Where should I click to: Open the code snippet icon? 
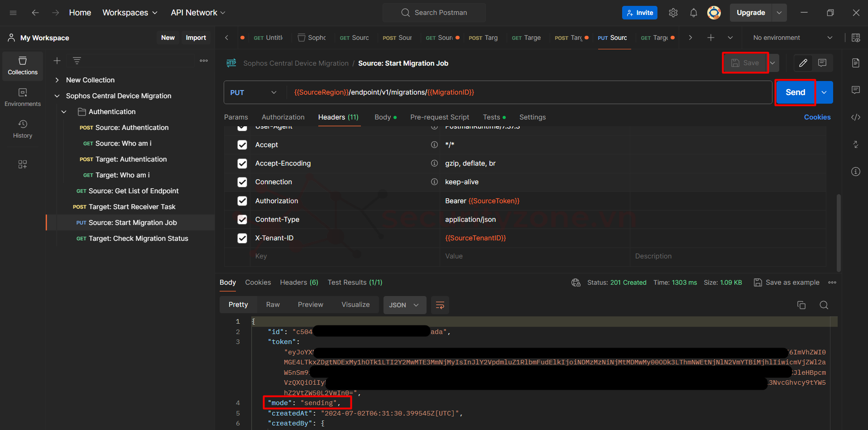[x=856, y=117]
